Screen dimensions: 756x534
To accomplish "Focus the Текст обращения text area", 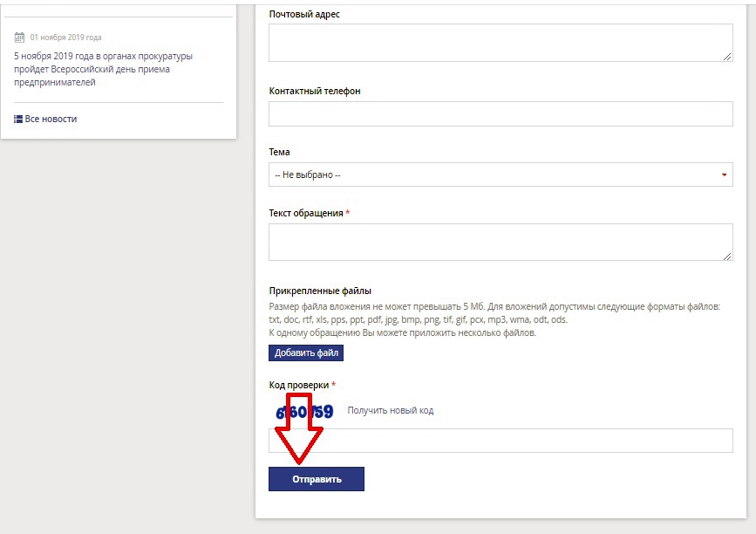I will pos(500,242).
